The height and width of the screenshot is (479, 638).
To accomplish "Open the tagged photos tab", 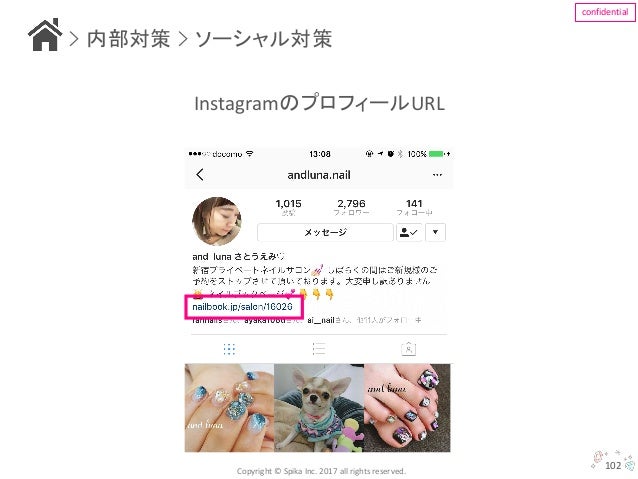I will (x=408, y=349).
